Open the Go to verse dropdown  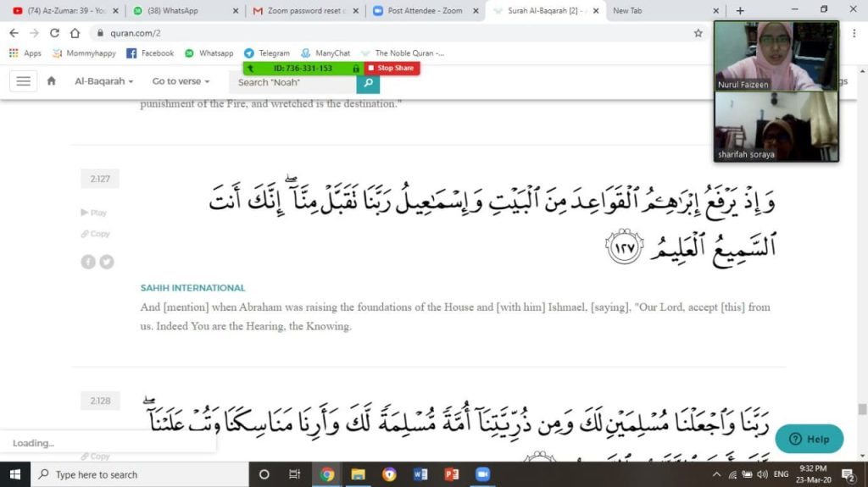point(181,81)
